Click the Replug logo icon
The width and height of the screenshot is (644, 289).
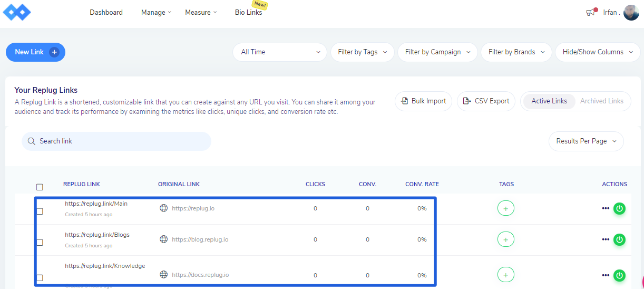pyautogui.click(x=17, y=12)
